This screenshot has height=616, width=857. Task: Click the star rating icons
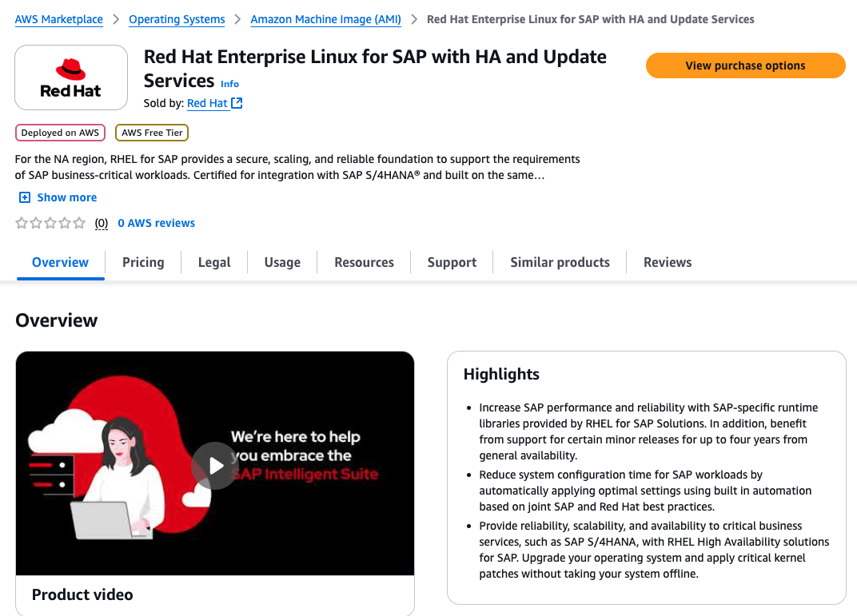pos(50,223)
